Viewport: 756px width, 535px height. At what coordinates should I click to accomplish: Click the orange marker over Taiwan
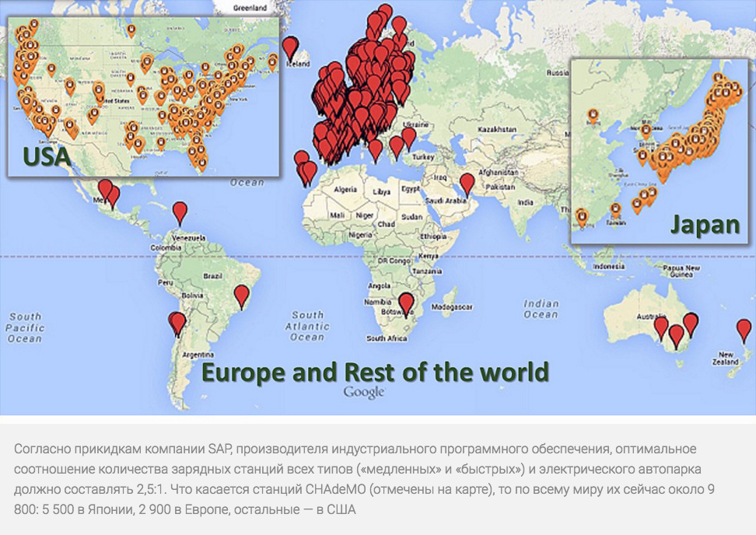(x=616, y=209)
